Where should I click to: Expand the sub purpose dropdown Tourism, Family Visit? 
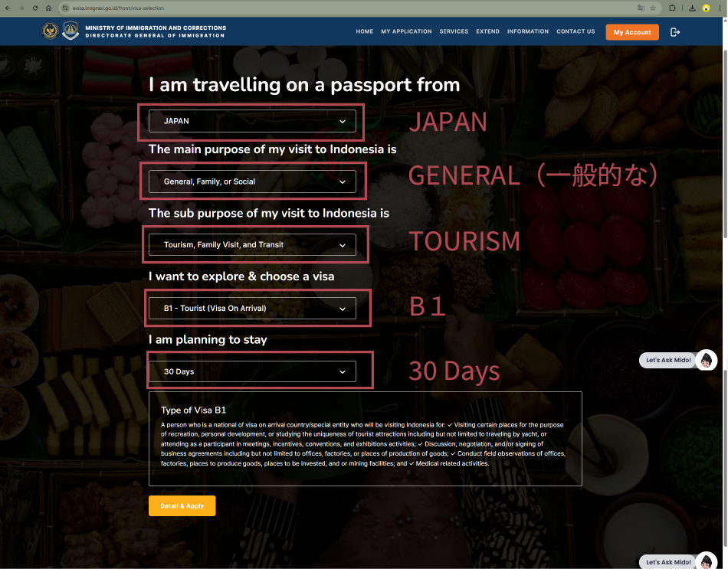point(252,245)
